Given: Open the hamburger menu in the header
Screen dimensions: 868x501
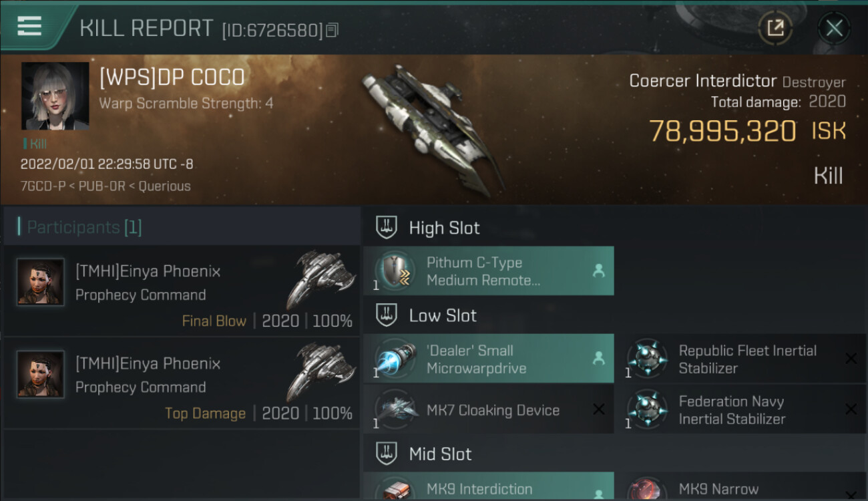Looking at the screenshot, I should point(30,27).
